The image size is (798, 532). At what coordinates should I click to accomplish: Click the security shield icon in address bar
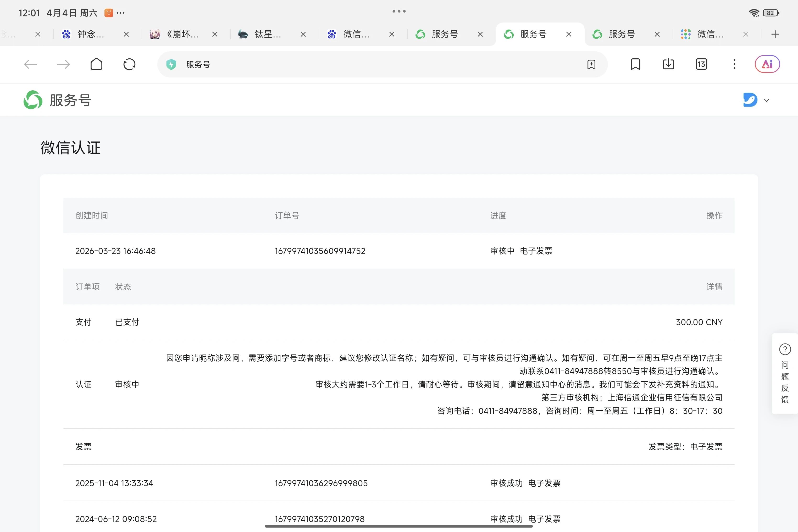[171, 64]
